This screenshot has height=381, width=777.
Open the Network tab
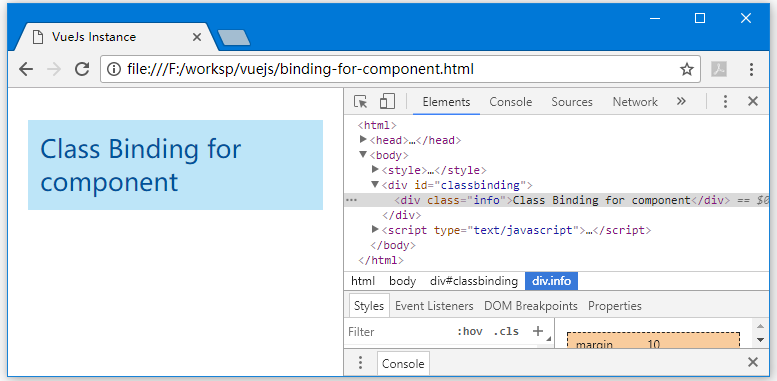tap(635, 102)
